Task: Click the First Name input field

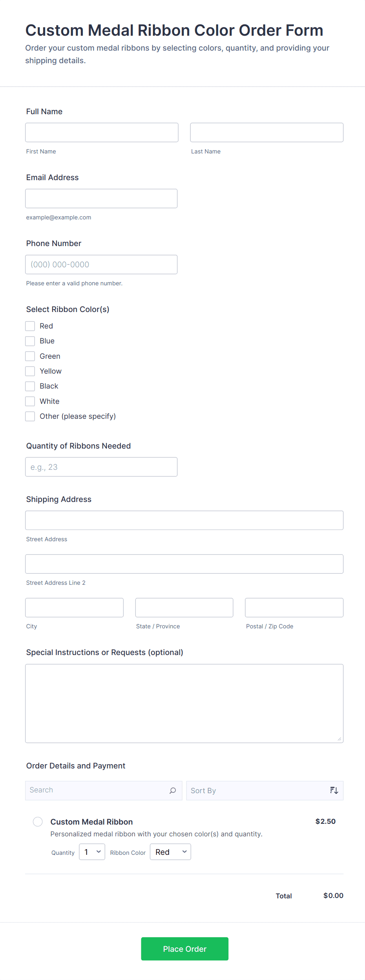Action: pyautogui.click(x=101, y=132)
